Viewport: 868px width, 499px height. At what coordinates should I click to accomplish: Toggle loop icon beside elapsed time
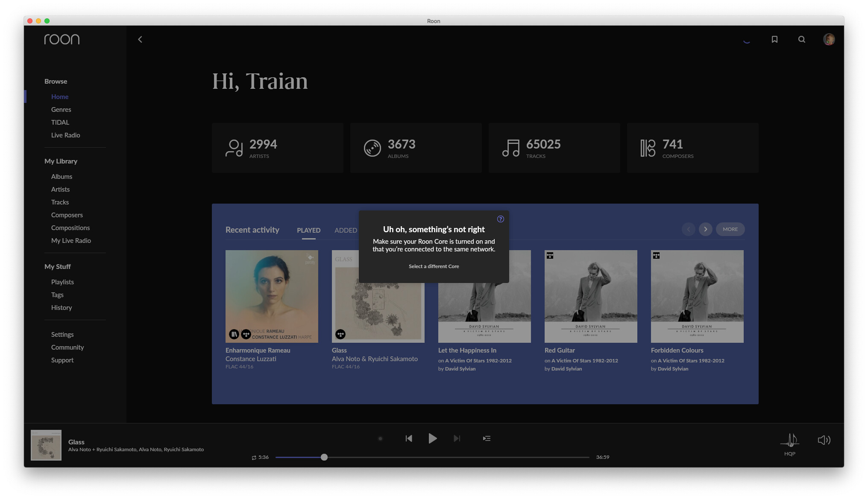[x=254, y=458]
